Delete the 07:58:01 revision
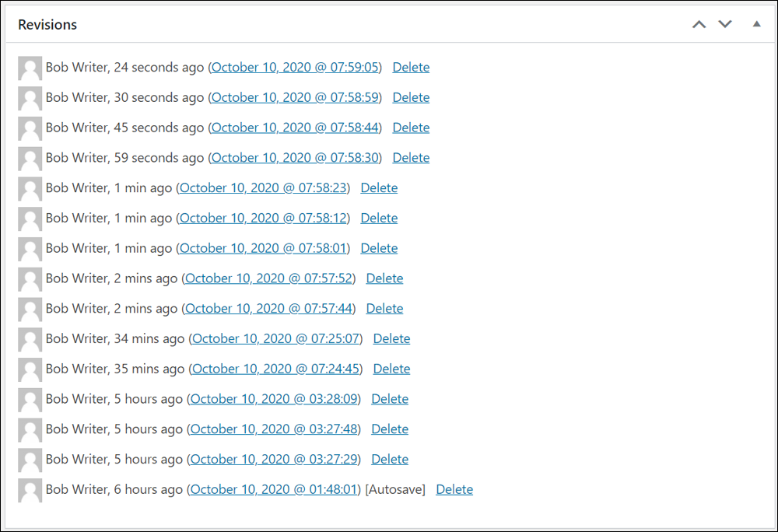This screenshot has width=778, height=532. tap(379, 248)
